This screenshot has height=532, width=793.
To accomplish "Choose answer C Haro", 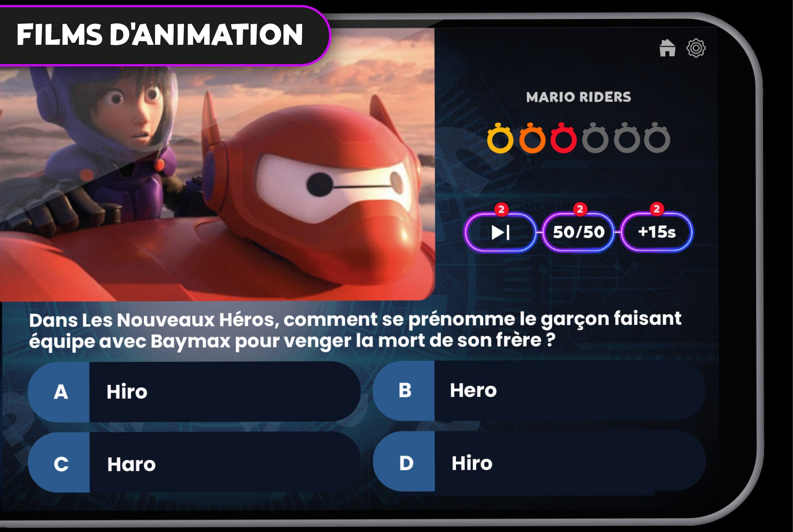I will click(x=194, y=463).
